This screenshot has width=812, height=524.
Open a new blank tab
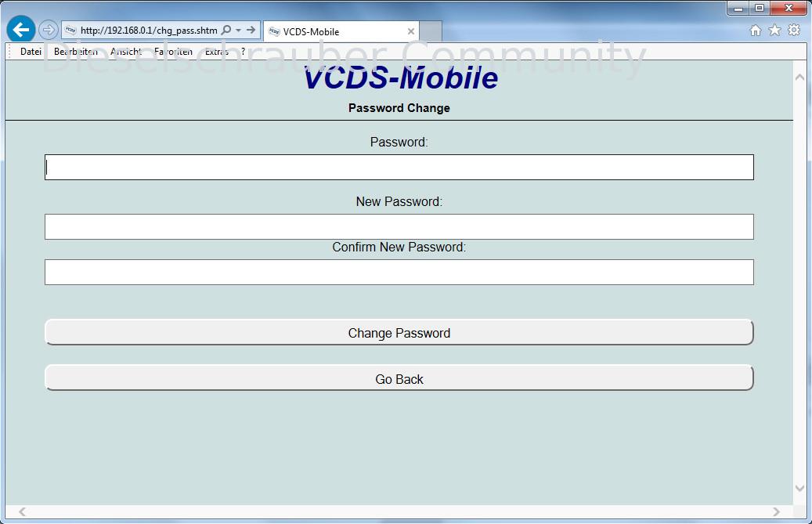coord(431,31)
